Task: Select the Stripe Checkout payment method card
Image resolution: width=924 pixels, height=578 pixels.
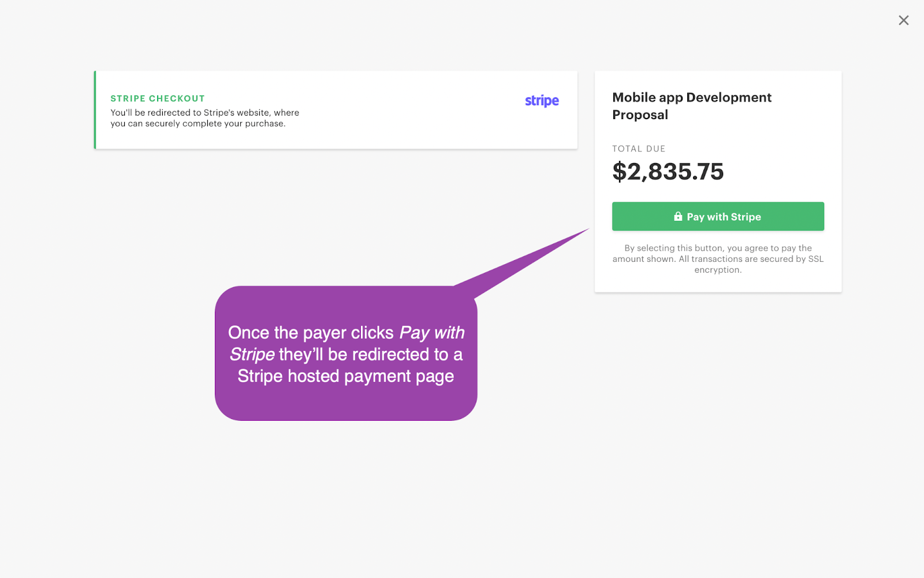Action: point(336,110)
